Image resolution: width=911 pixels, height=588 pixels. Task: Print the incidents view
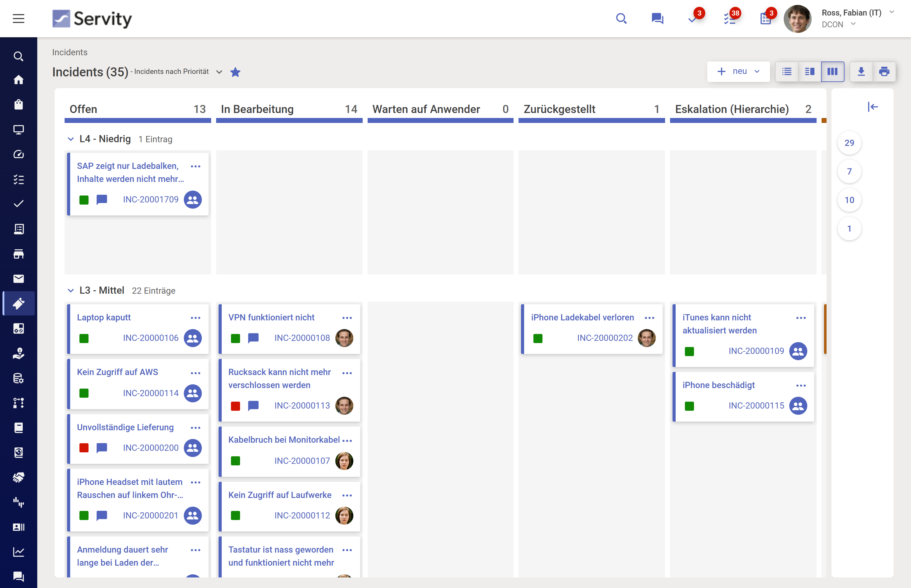click(x=884, y=71)
